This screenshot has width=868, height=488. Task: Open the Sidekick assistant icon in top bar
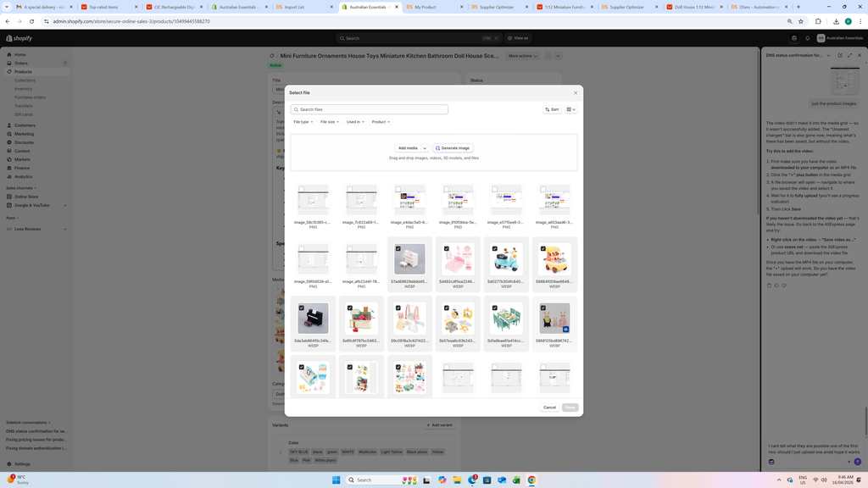coord(794,38)
